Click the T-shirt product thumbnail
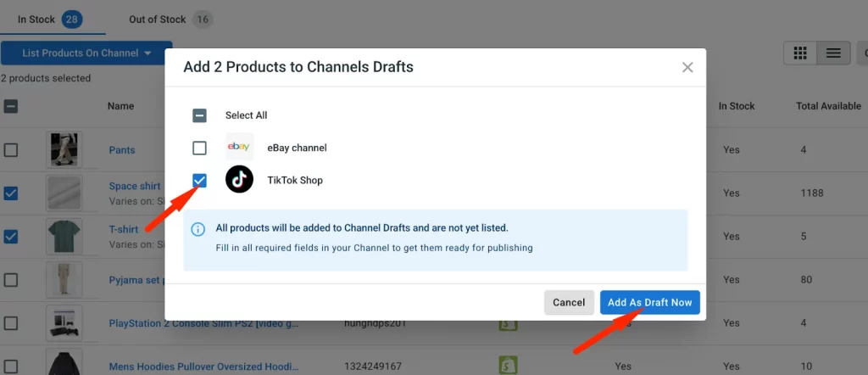The width and height of the screenshot is (868, 375). pyautogui.click(x=64, y=236)
